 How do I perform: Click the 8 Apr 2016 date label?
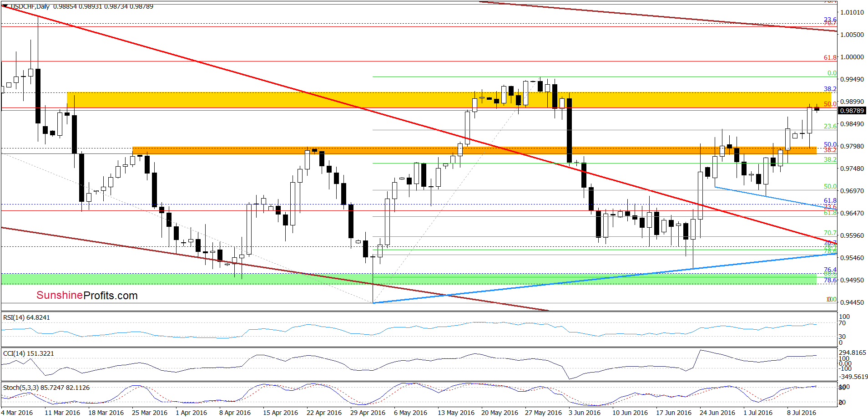pos(235,413)
